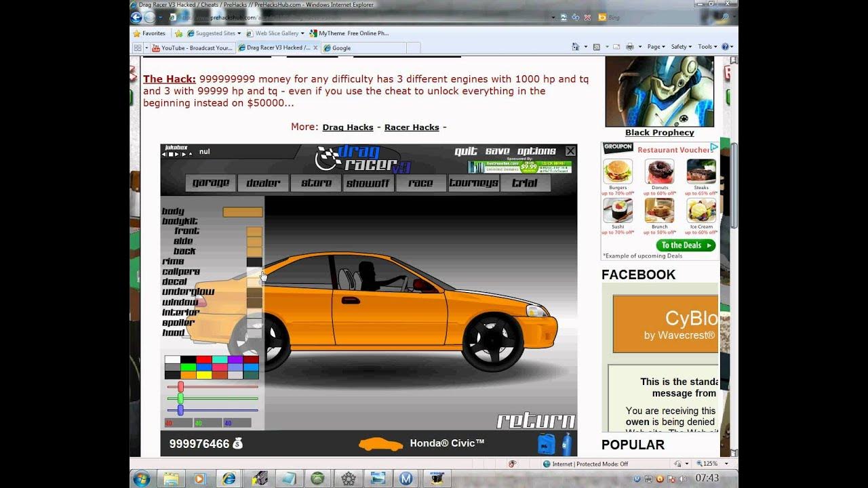
Task: Open the showoff menu
Action: [368, 183]
